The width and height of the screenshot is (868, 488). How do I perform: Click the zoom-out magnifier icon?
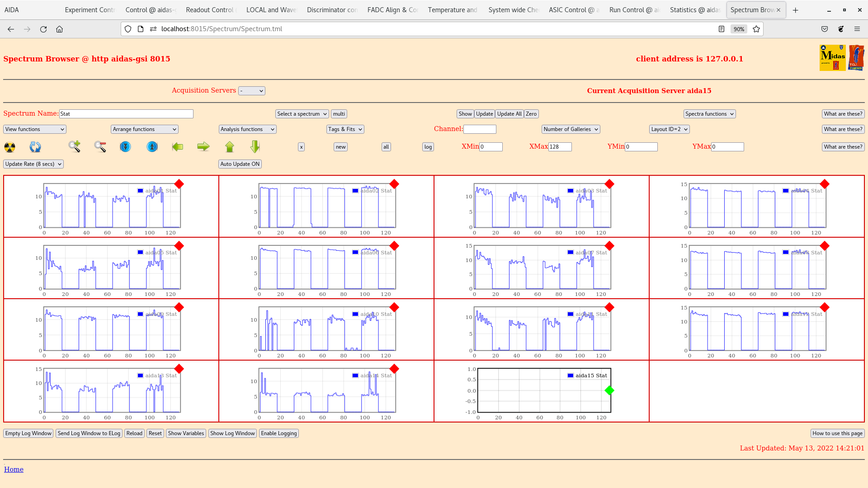point(100,146)
